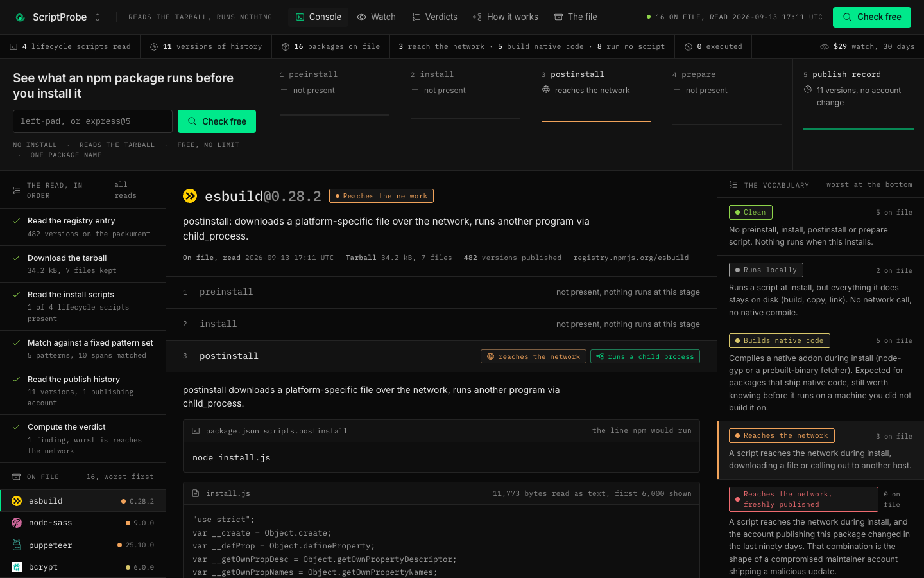Click the Vocabulary list icon
This screenshot has width=924, height=578.
point(733,185)
